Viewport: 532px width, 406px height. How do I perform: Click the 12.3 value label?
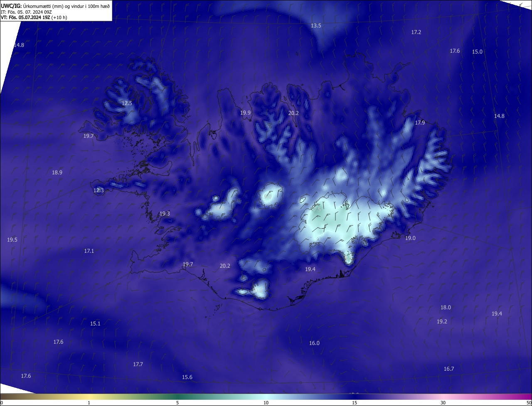pos(99,191)
